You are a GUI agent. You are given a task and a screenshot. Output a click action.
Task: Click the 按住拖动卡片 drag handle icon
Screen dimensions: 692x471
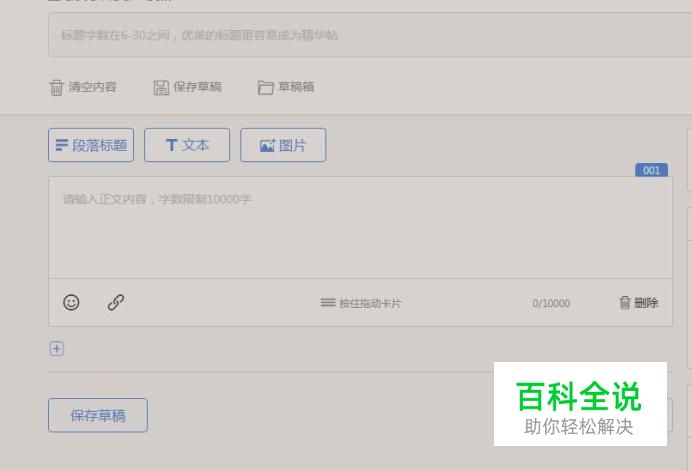click(327, 302)
